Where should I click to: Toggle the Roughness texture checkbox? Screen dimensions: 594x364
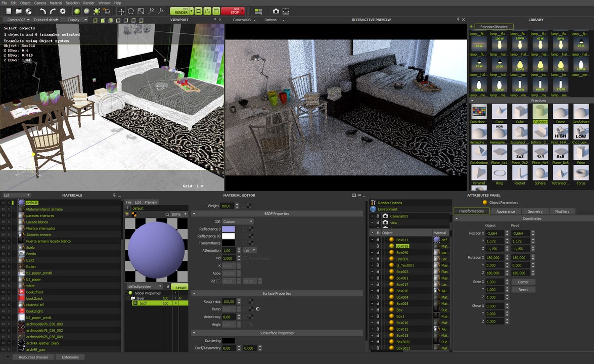(x=245, y=302)
